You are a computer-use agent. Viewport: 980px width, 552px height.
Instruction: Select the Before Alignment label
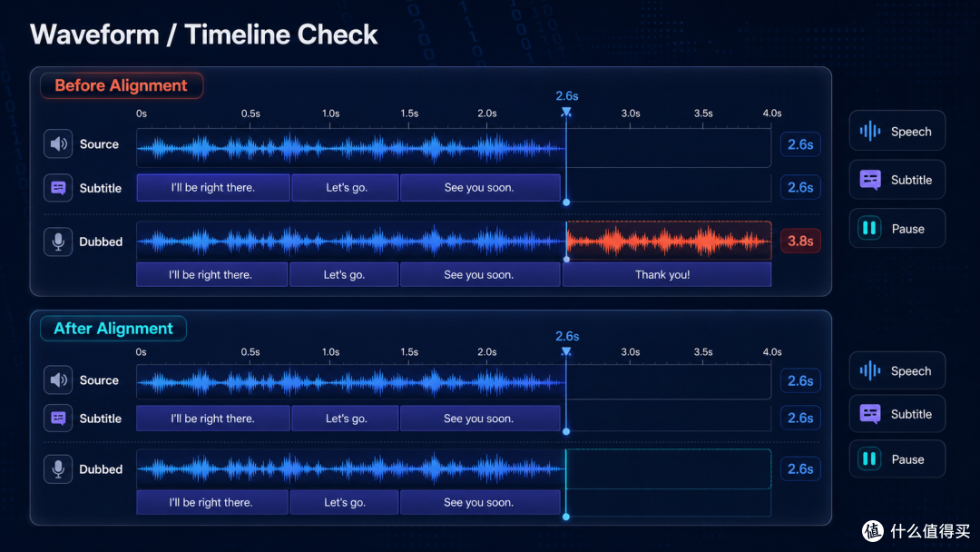(x=122, y=85)
